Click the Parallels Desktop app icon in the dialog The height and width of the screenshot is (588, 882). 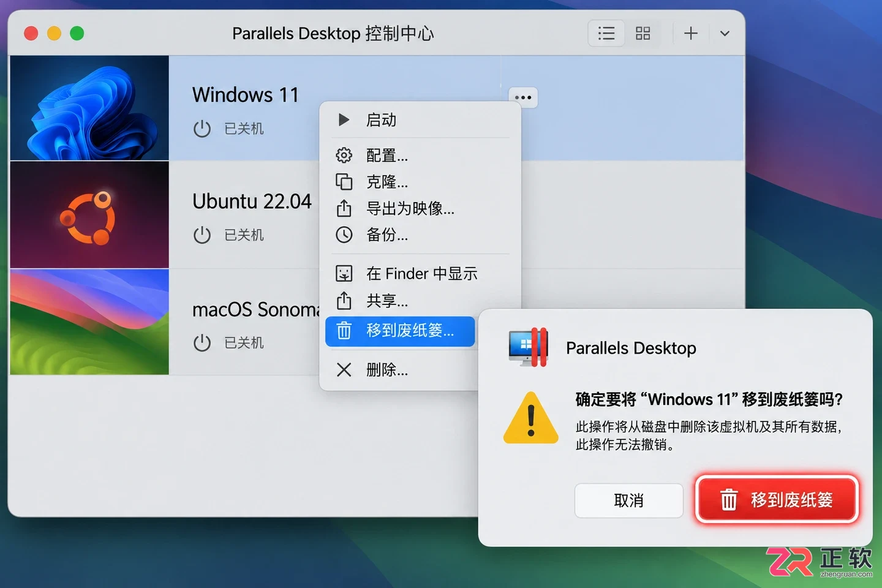(528, 347)
